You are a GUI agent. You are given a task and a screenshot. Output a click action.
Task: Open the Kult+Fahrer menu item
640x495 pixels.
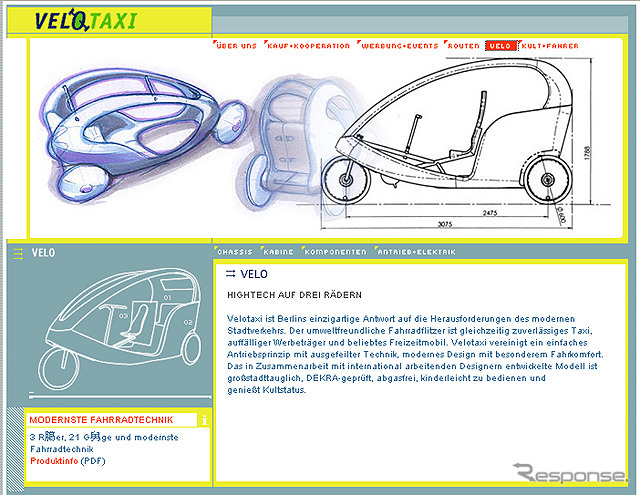coord(549,46)
